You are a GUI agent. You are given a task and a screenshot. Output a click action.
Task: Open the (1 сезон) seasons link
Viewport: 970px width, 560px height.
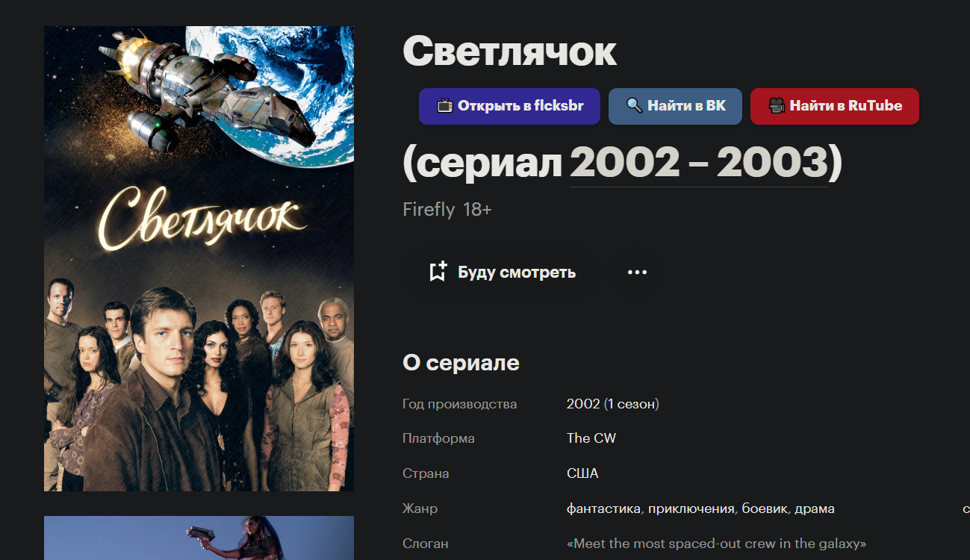point(632,404)
